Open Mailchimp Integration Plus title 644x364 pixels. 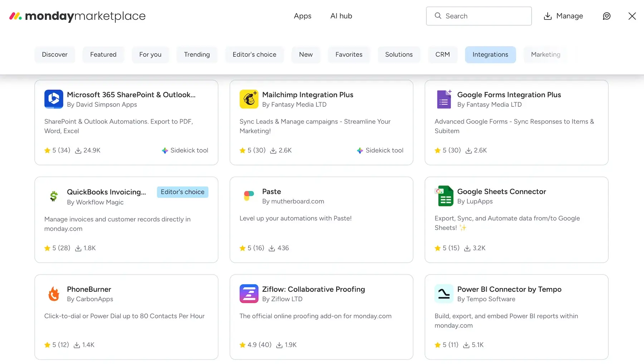click(x=308, y=95)
